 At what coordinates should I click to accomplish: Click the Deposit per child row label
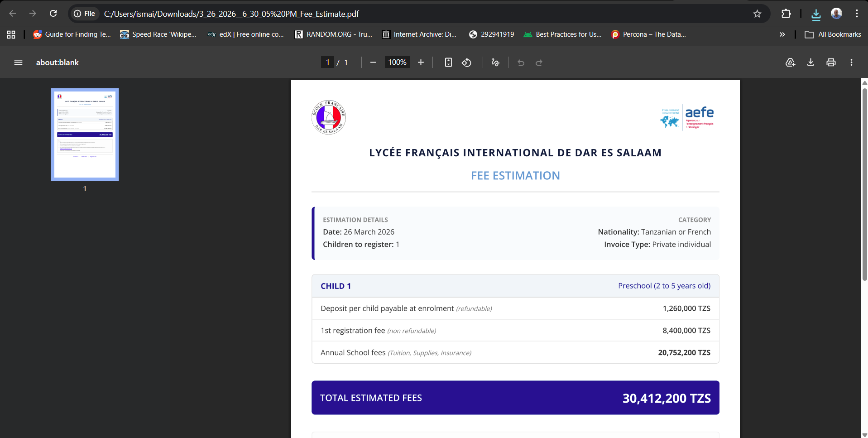click(406, 308)
